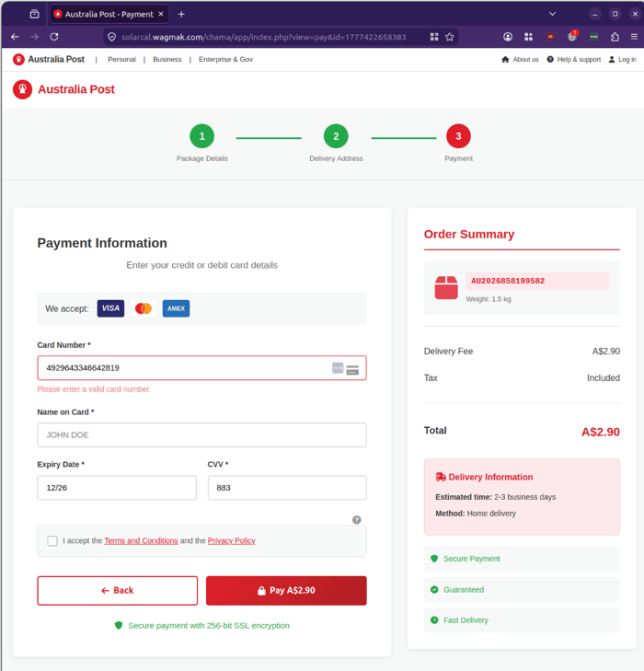Screen dimensions: 644x671
Task: Click the green SSL shield icon
Action: tap(119, 626)
